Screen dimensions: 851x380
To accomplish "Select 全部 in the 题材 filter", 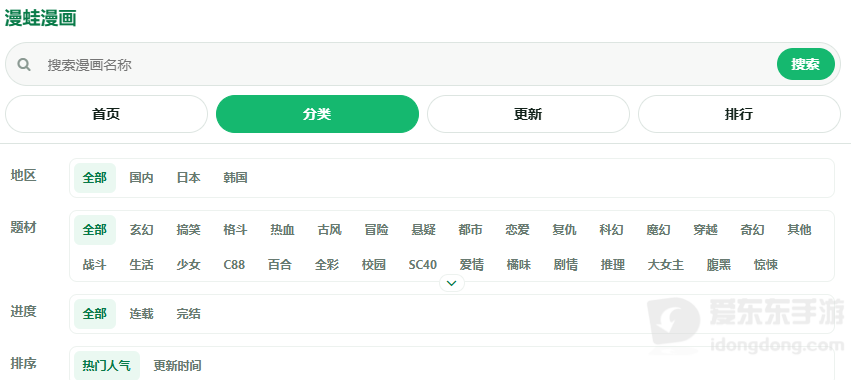I will click(x=95, y=230).
